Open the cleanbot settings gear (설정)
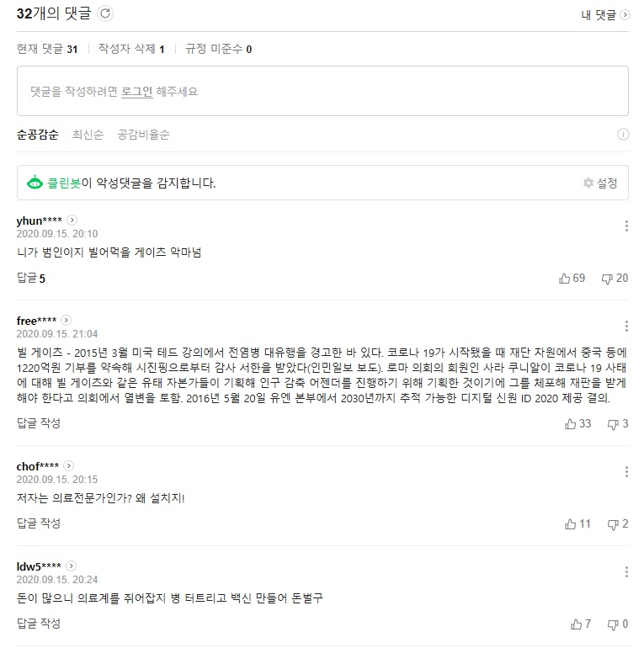644x648 pixels. [600, 183]
